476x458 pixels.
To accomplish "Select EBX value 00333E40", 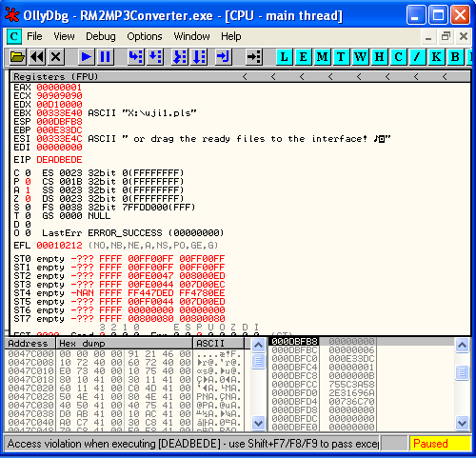I will coord(59,113).
